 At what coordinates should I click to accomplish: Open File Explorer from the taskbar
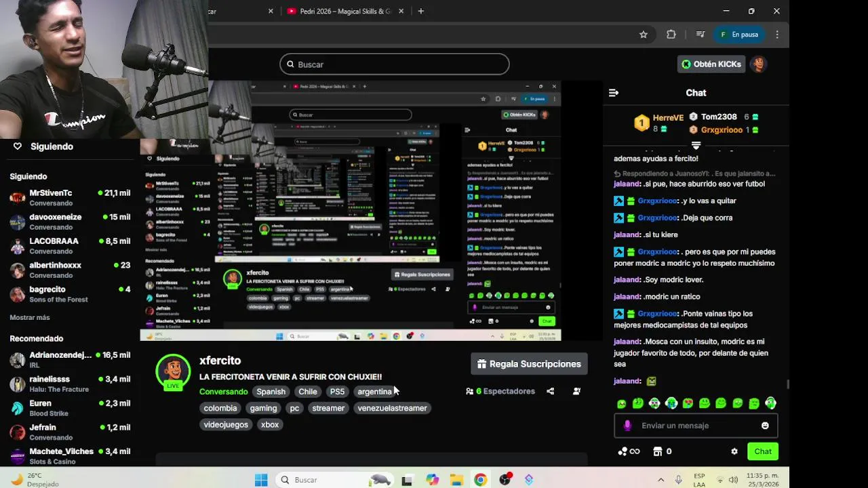(x=456, y=480)
